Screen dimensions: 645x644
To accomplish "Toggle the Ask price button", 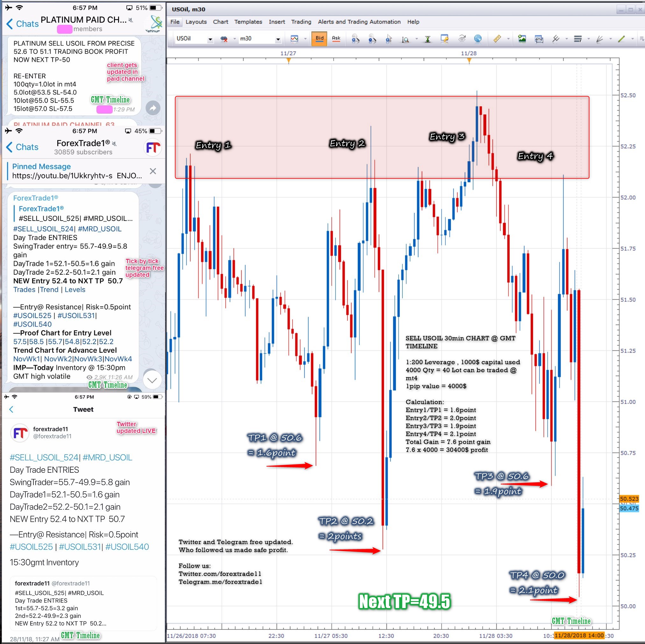I will coord(336,39).
